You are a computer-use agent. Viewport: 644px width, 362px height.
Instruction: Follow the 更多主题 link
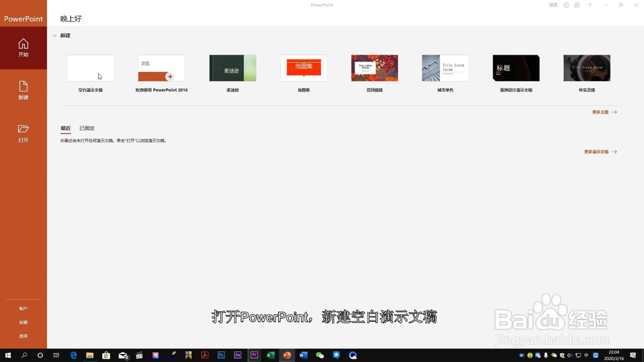pos(604,112)
